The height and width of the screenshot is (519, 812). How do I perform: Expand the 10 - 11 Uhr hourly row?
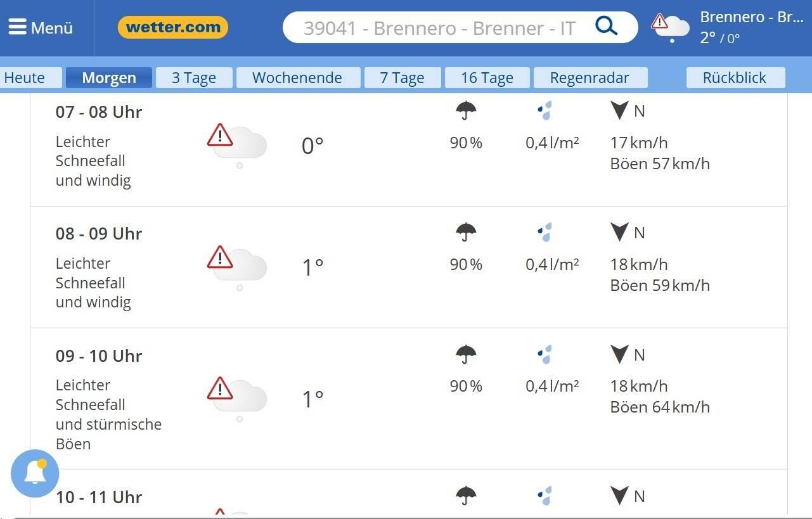(x=99, y=497)
